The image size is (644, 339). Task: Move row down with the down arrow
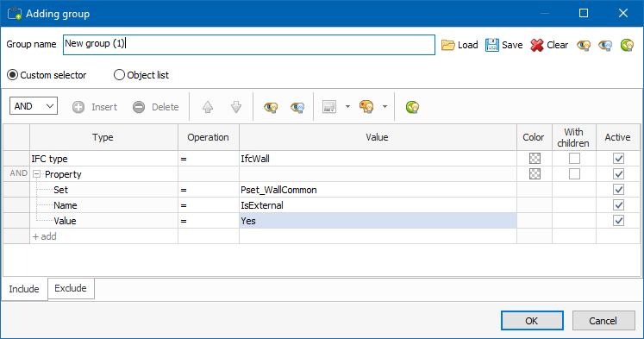coord(236,107)
